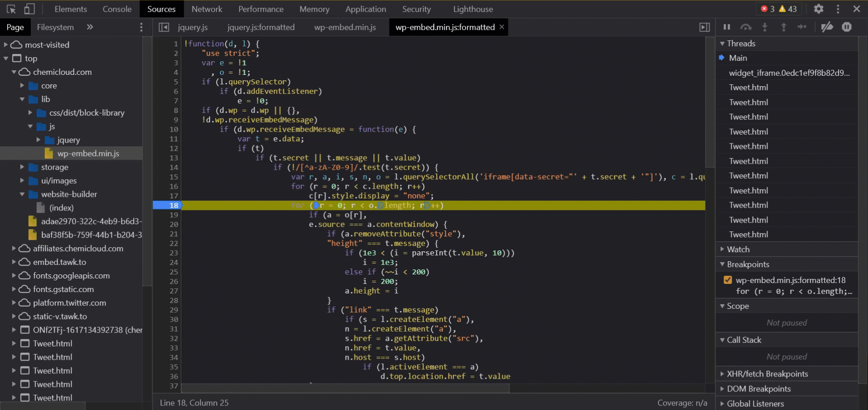Uncheck the wp-embed.min.js:formatted:18 breakpoint
Viewport: 868px width, 410px height.
click(x=728, y=280)
